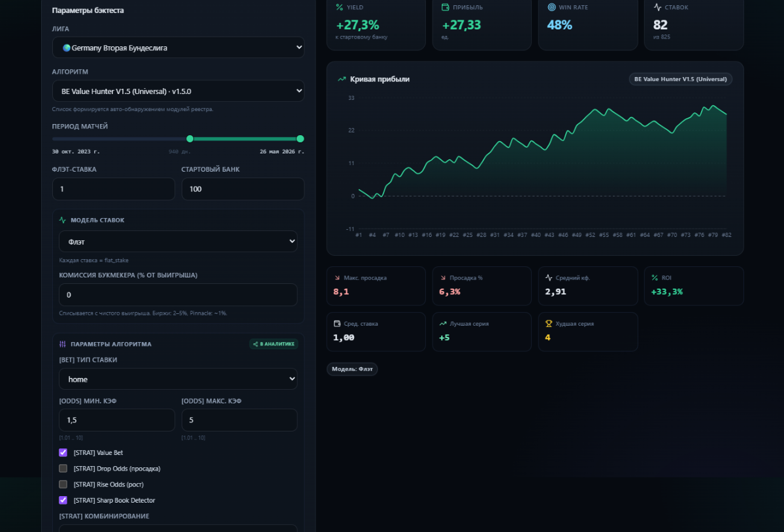Screen dimensions: 784x532
Task: Enable the [STRAT] Rise Odds checkbox
Action: click(63, 484)
